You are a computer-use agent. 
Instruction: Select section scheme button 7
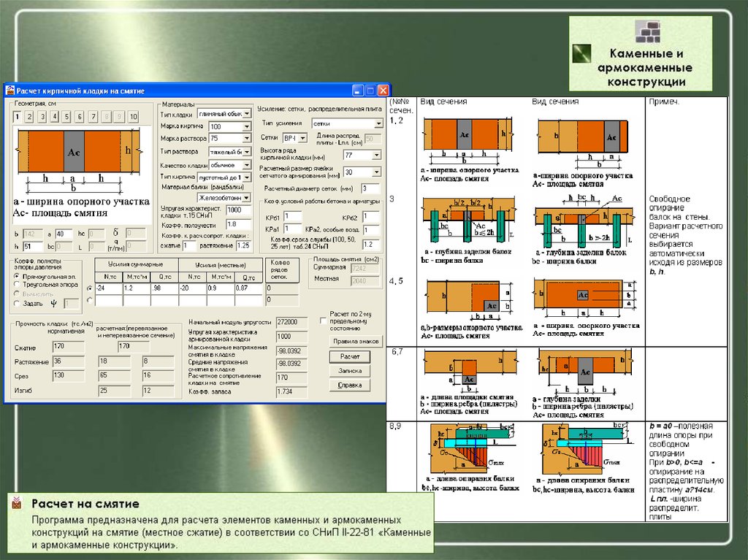pos(93,116)
